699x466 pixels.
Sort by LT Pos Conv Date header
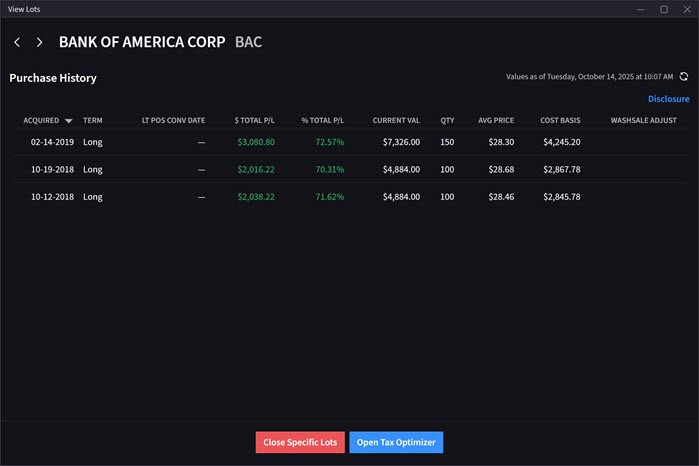pyautogui.click(x=173, y=121)
